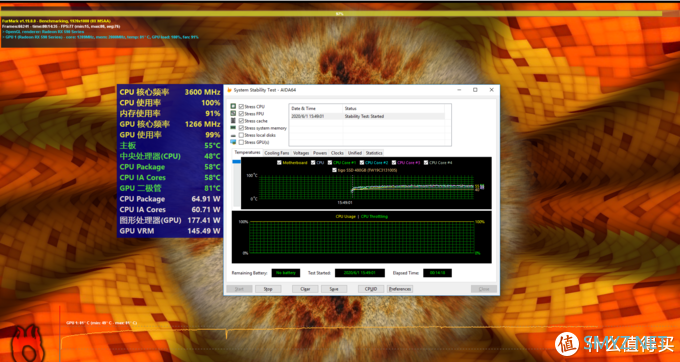Click the system memory module icon
This screenshot has height=362, width=680.
pos(233,127)
